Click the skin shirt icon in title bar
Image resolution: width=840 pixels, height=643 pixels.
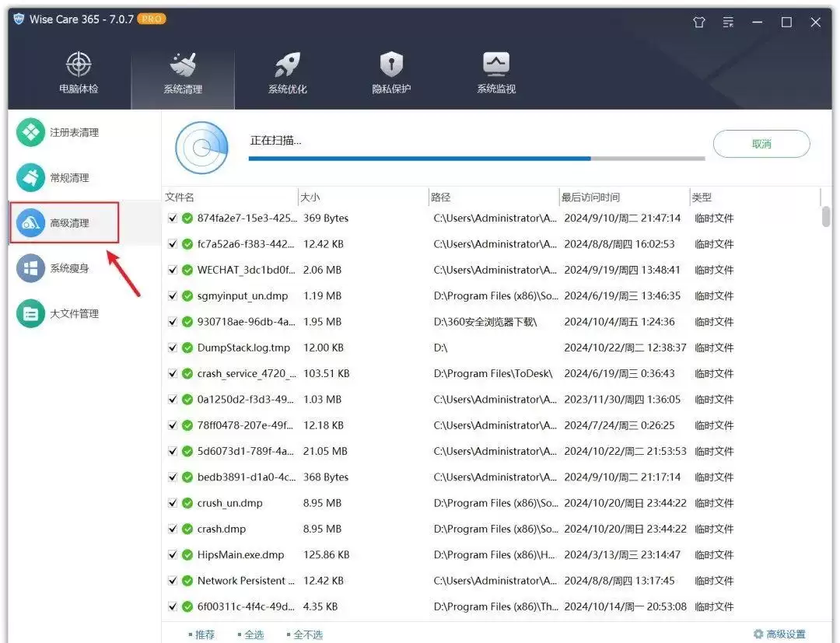click(x=699, y=22)
